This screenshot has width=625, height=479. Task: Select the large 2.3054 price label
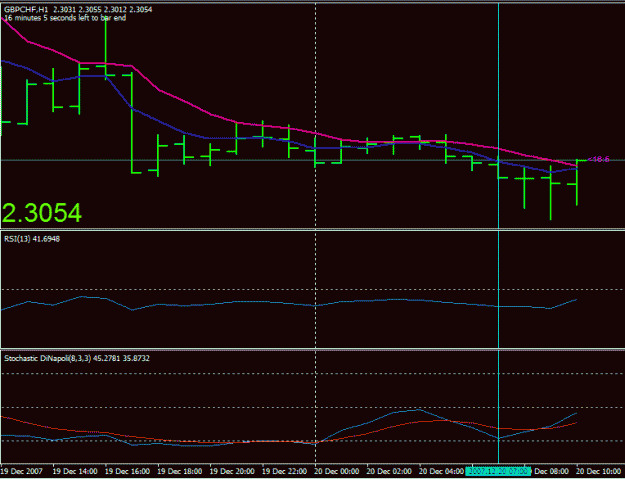click(42, 213)
